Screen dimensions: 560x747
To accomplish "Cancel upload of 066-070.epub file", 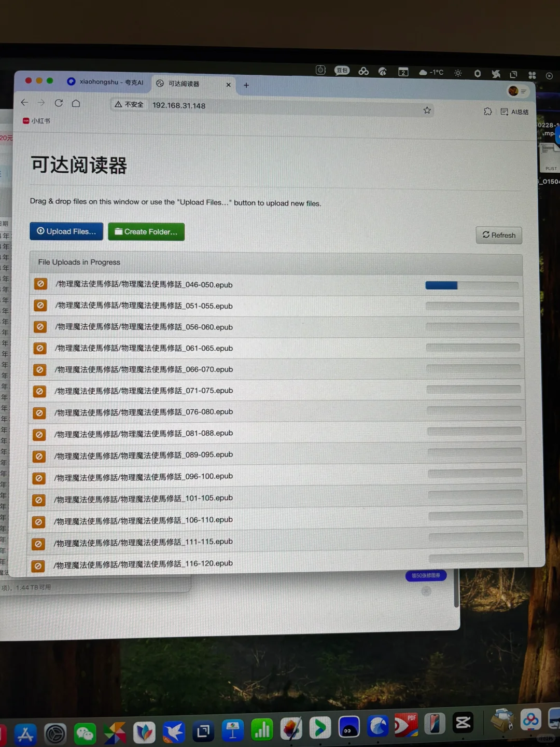I will [x=40, y=369].
